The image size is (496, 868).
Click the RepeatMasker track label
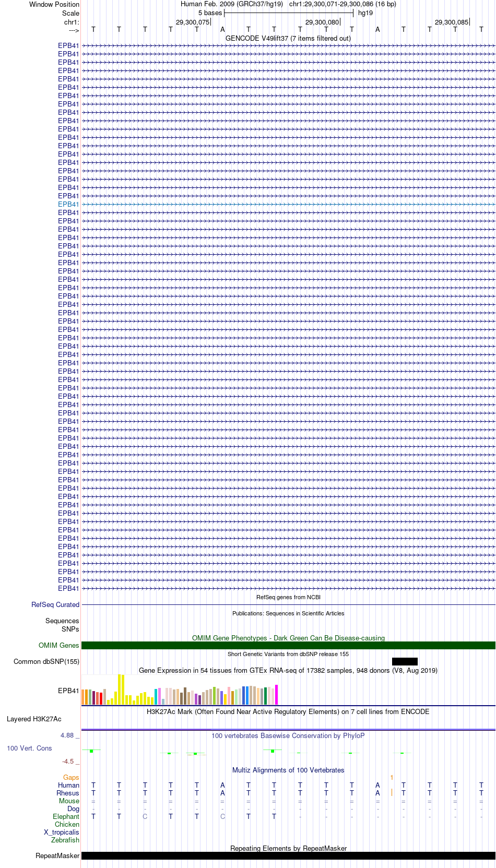(x=57, y=855)
